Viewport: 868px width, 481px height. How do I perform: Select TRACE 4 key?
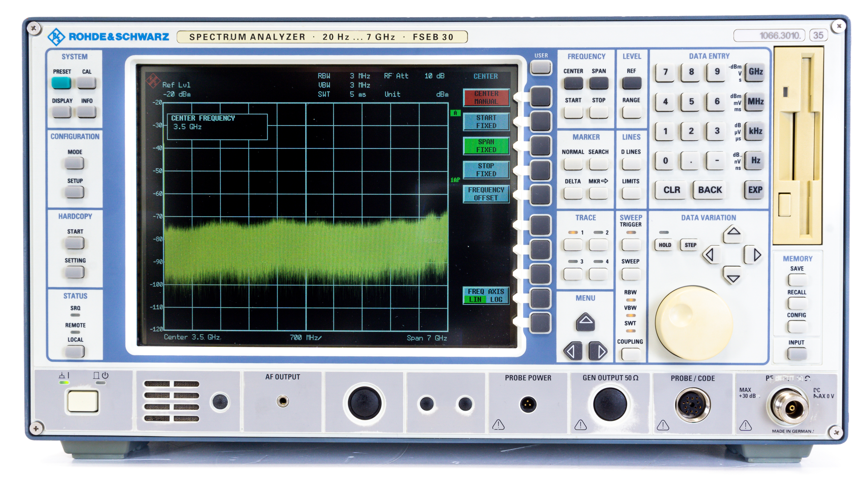point(598,274)
